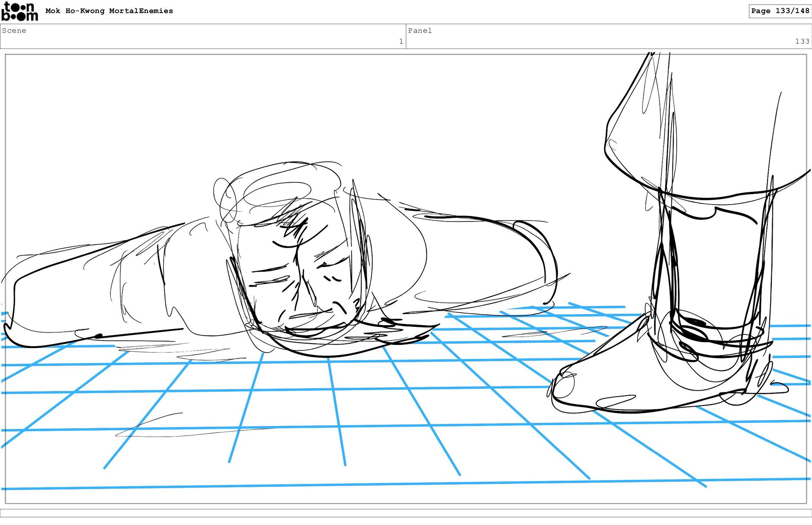This screenshot has width=812, height=525.
Task: Click the Page 133/148 indicator box
Action: tap(779, 11)
